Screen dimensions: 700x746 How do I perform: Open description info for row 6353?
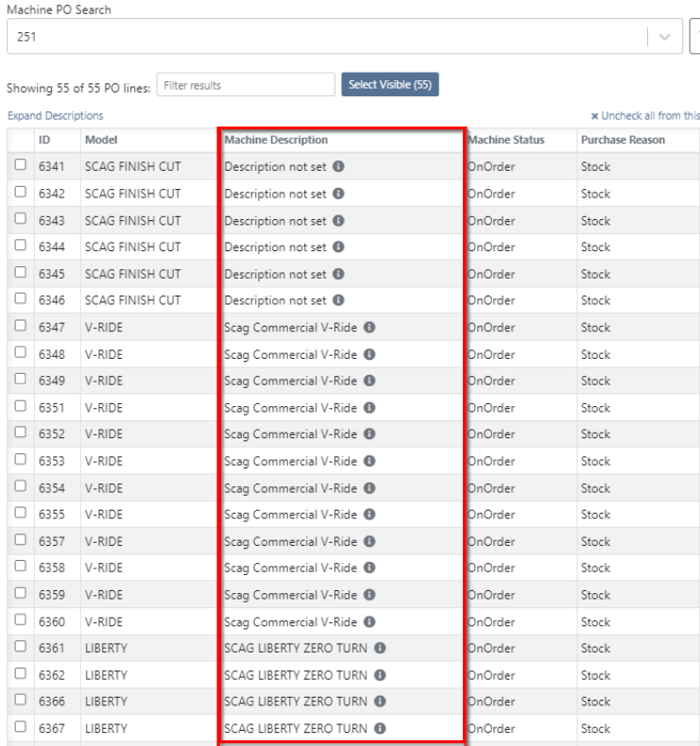coord(369,461)
